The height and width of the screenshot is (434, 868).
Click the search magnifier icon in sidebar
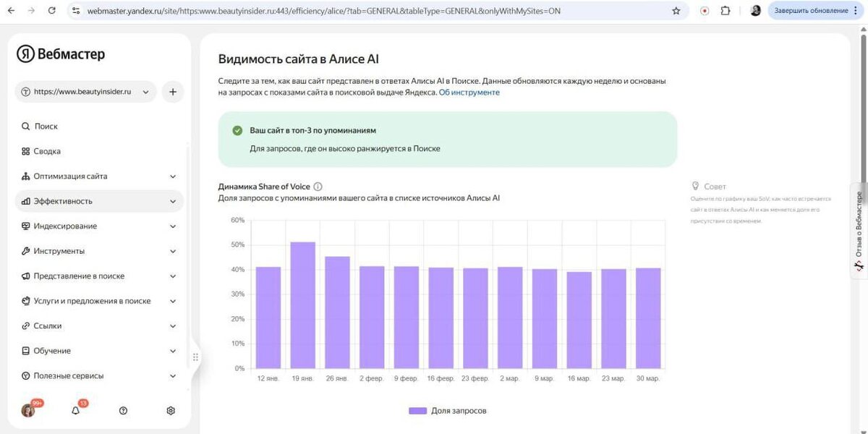26,126
